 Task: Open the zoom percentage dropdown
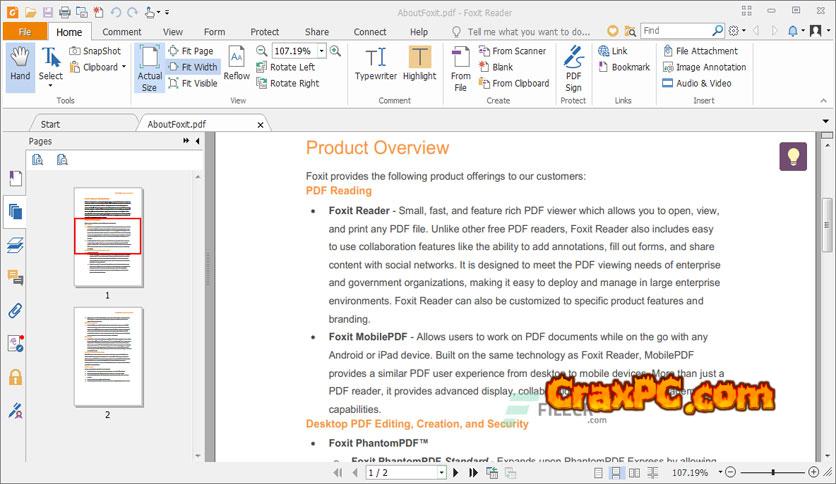(321, 51)
